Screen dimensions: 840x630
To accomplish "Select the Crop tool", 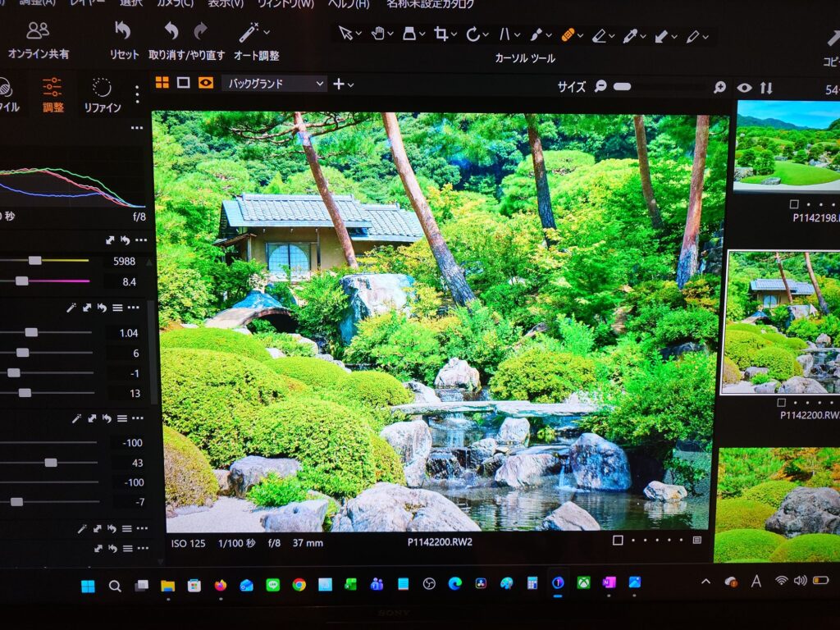I will tap(441, 34).
